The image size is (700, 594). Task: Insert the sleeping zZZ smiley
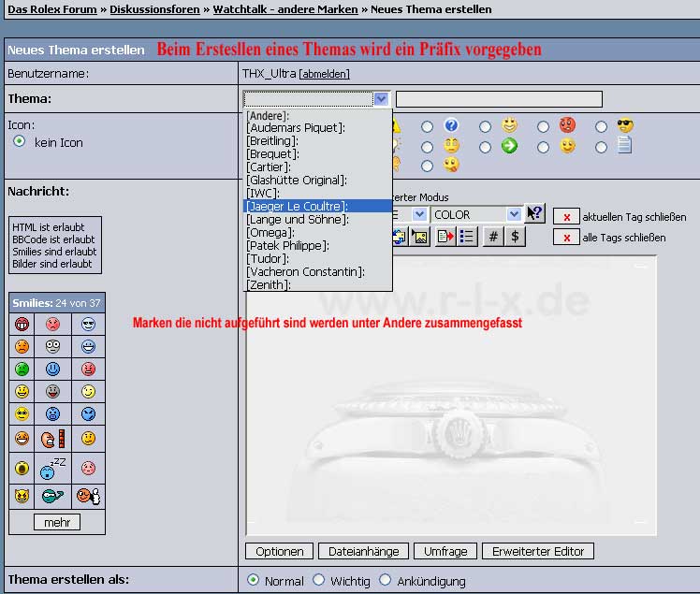click(x=52, y=468)
